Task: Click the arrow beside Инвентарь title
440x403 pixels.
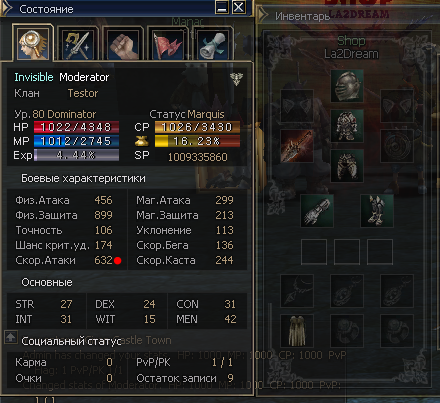Action: coord(263,15)
